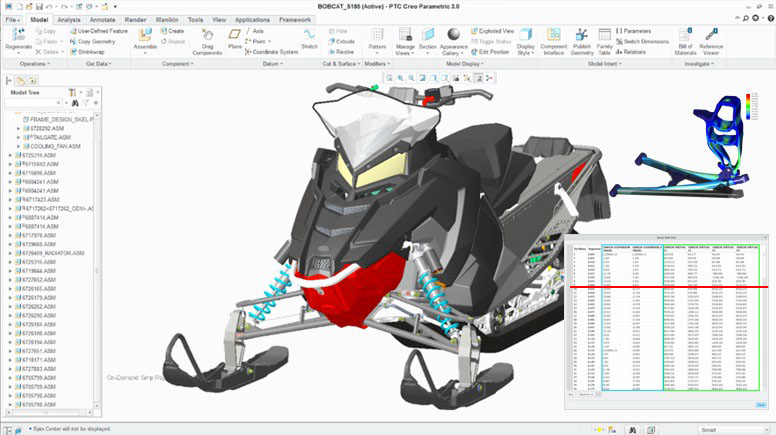Screen dimensions: 776x435
Task: Open the File menu
Action: (x=12, y=20)
